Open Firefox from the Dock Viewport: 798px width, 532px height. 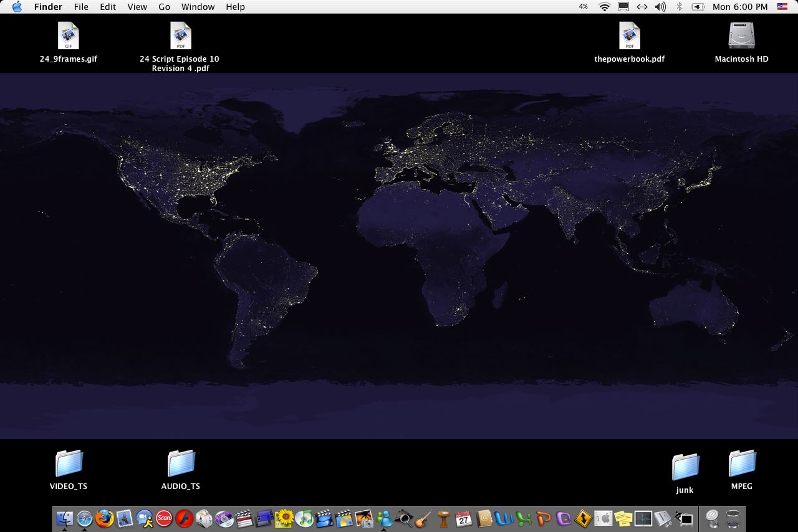tap(105, 518)
